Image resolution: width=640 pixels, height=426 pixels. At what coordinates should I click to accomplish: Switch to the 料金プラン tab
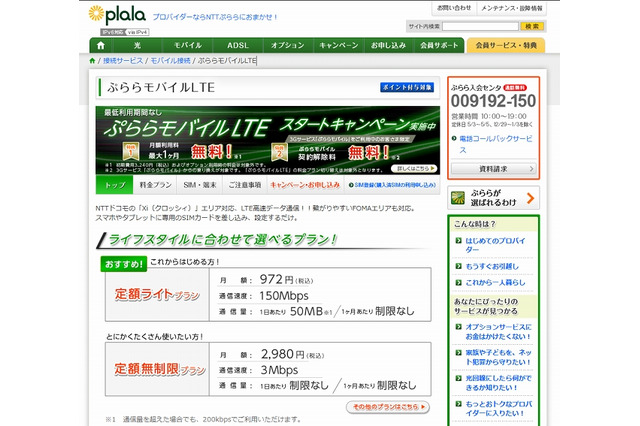point(155,185)
